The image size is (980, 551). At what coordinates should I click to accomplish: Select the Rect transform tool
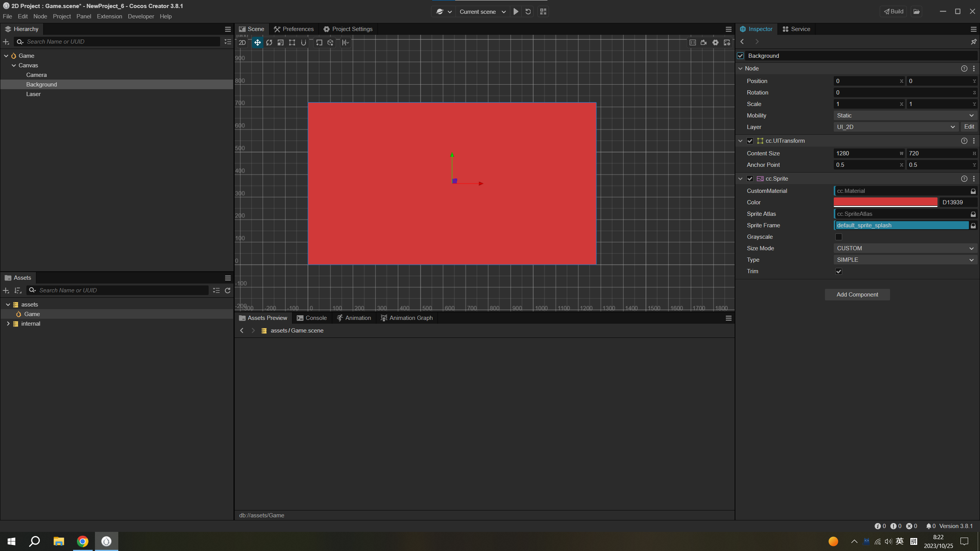(292, 42)
